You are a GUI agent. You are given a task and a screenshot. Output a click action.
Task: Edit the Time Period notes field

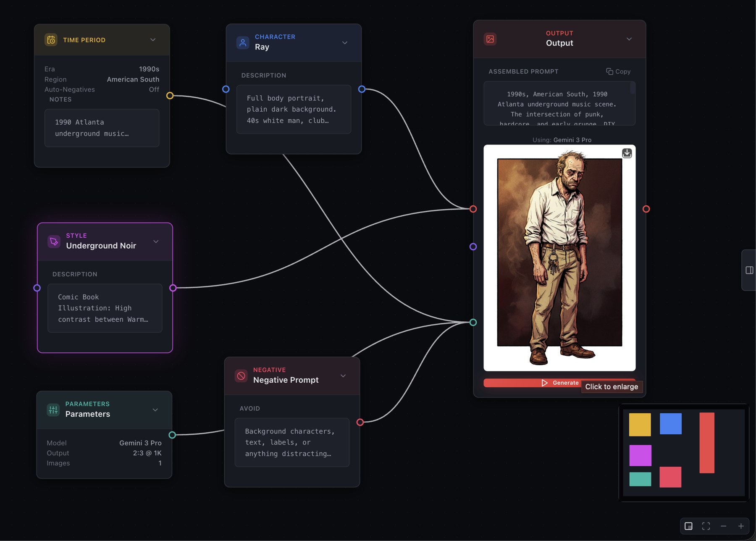pos(102,128)
